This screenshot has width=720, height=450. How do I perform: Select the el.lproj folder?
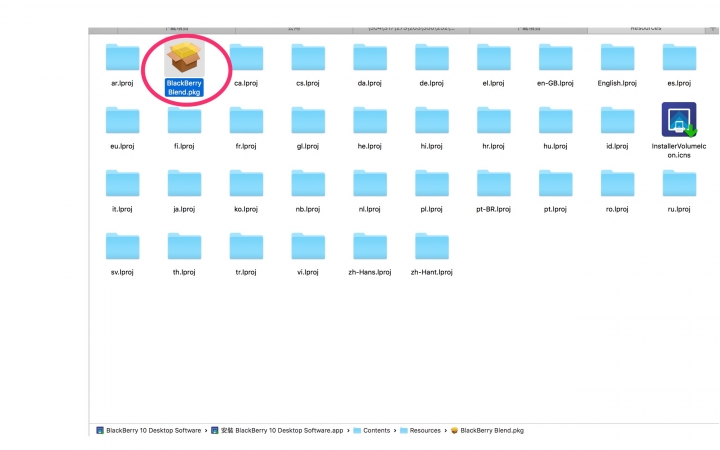pos(494,57)
